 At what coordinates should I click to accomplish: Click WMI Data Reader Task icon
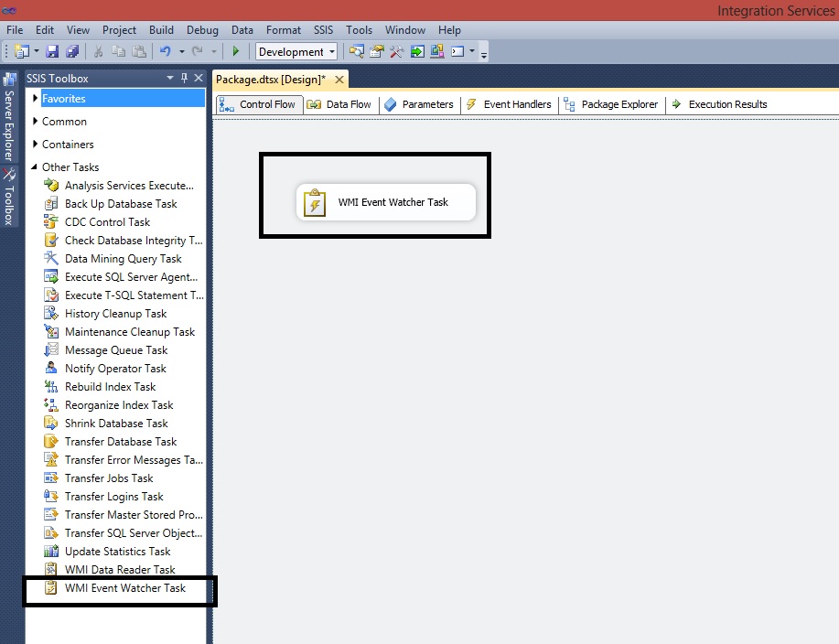click(51, 569)
